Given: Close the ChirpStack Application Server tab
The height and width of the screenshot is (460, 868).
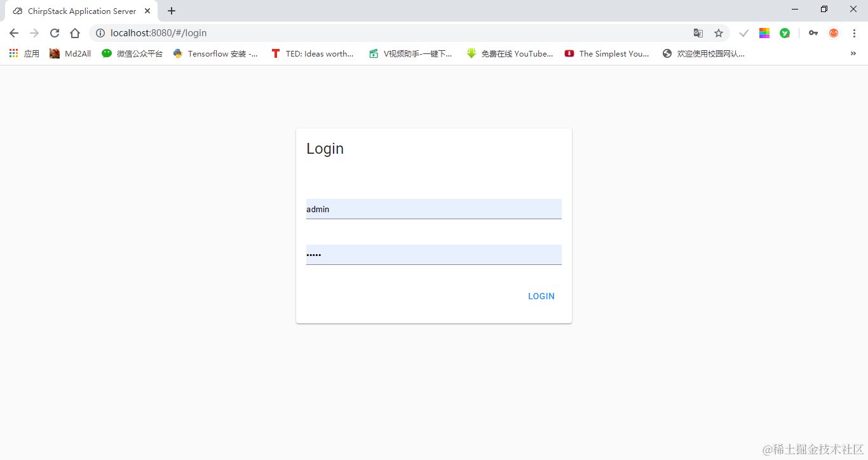Looking at the screenshot, I should [147, 11].
